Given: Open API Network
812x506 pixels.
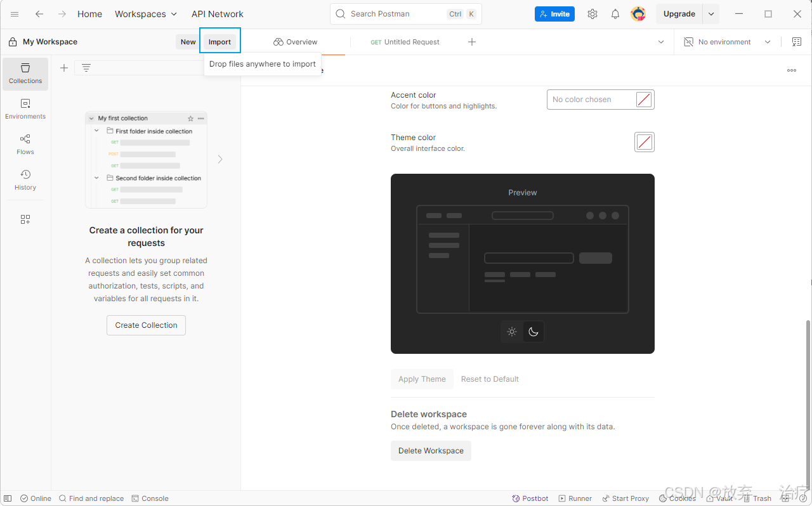Looking at the screenshot, I should coord(218,14).
